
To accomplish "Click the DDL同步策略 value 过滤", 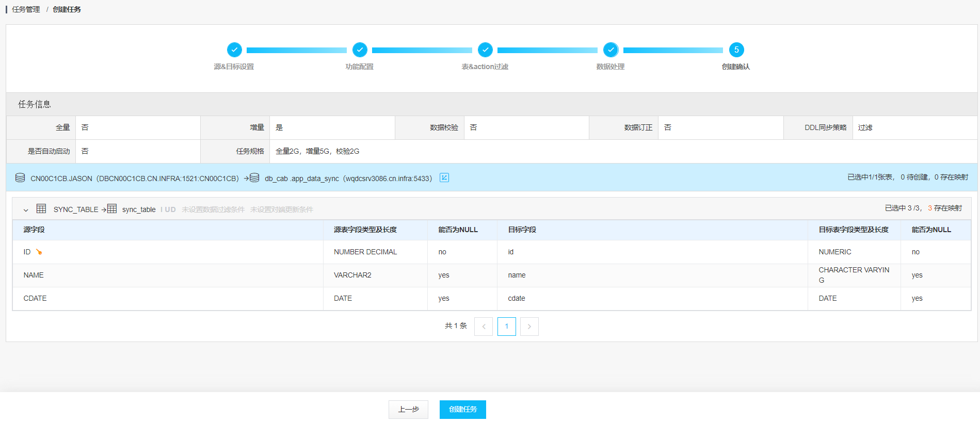I will click(x=865, y=127).
